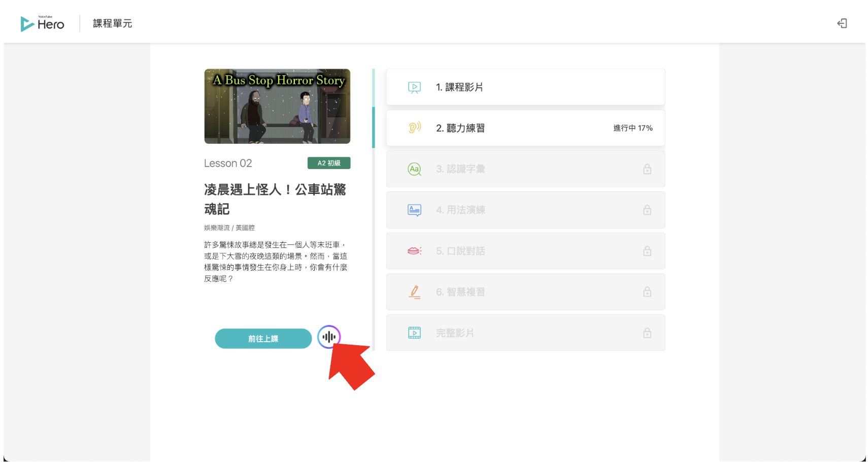The image size is (868, 462).
Task: Click the film strip icon for 完整影片
Action: coord(415,333)
